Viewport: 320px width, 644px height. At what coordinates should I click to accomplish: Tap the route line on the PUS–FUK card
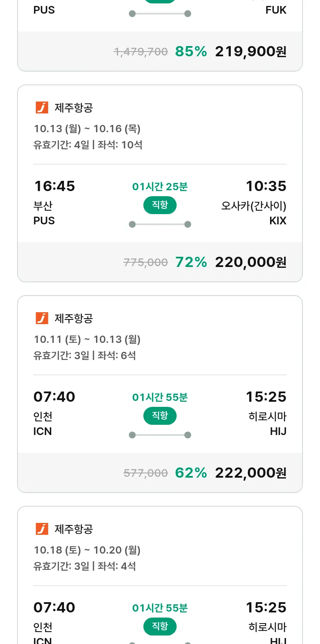tap(160, 14)
